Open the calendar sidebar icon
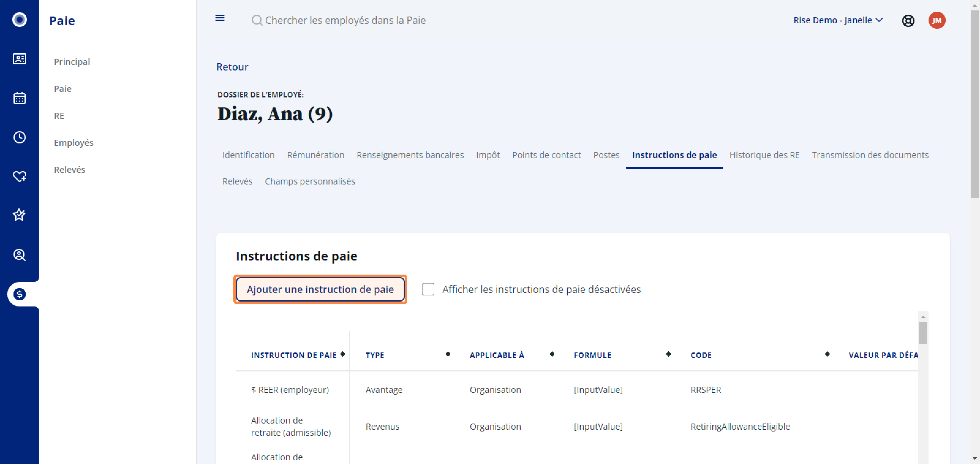 click(19, 98)
